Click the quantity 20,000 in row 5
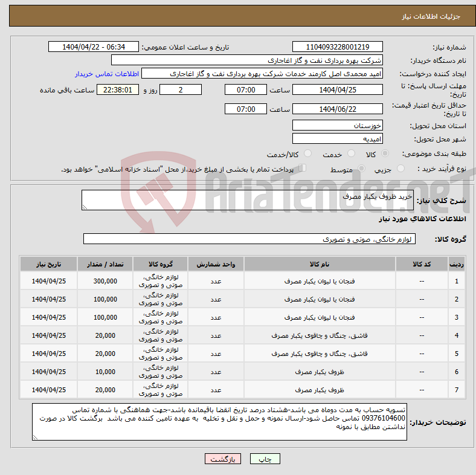The width and height of the screenshot is (476, 475). point(105,354)
